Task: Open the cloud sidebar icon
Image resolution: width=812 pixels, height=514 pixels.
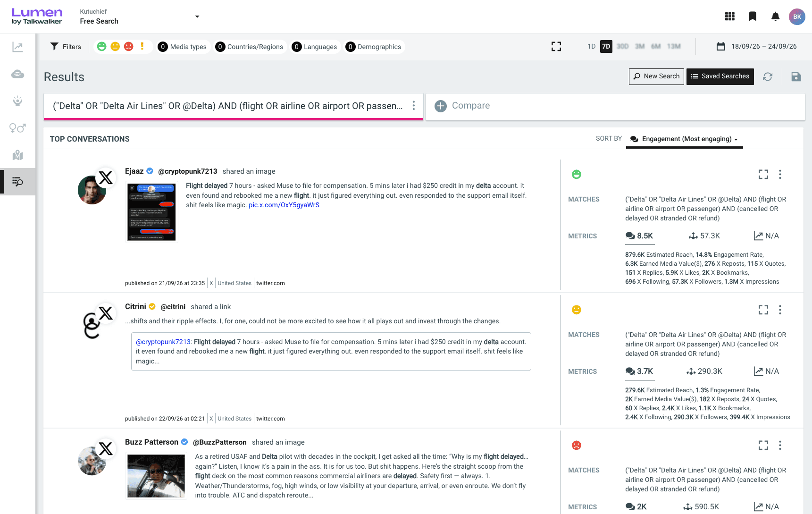Action: 17,74
